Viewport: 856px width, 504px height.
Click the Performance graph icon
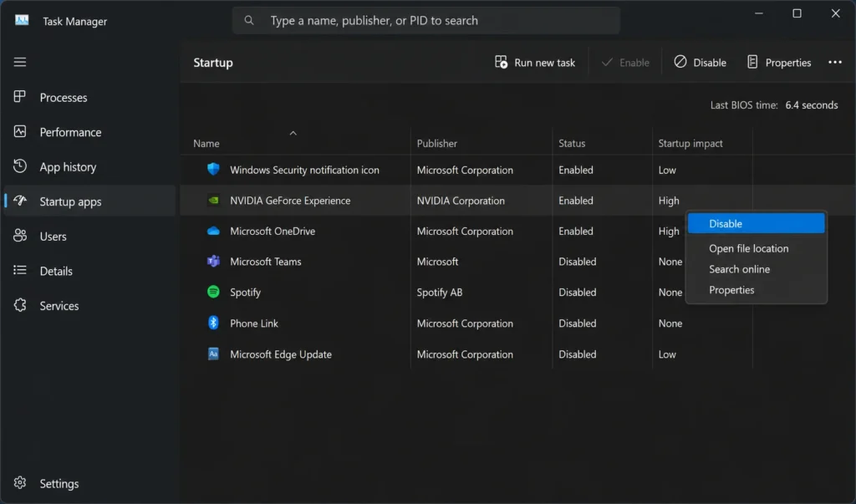pos(20,131)
